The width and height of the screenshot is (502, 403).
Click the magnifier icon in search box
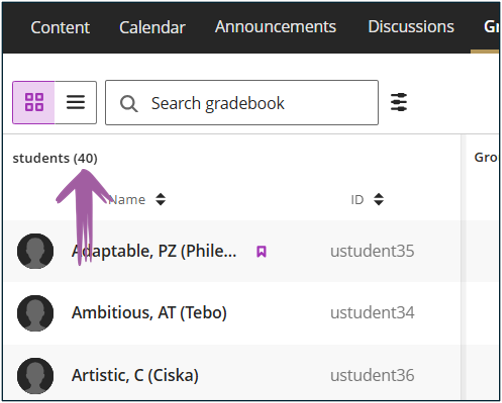coord(129,104)
